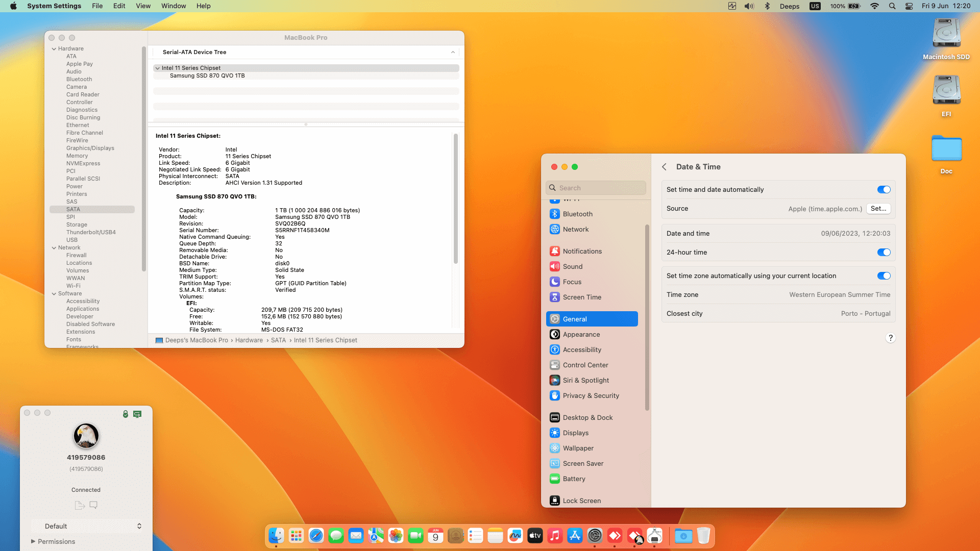Open the Window menu
The width and height of the screenshot is (980, 551).
tap(173, 6)
